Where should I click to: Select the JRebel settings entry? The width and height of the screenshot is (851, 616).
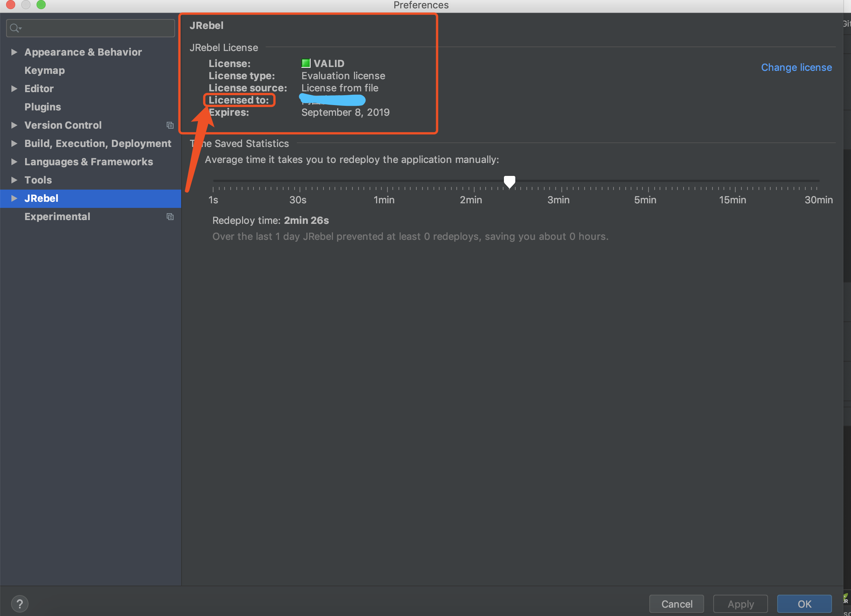coord(91,198)
